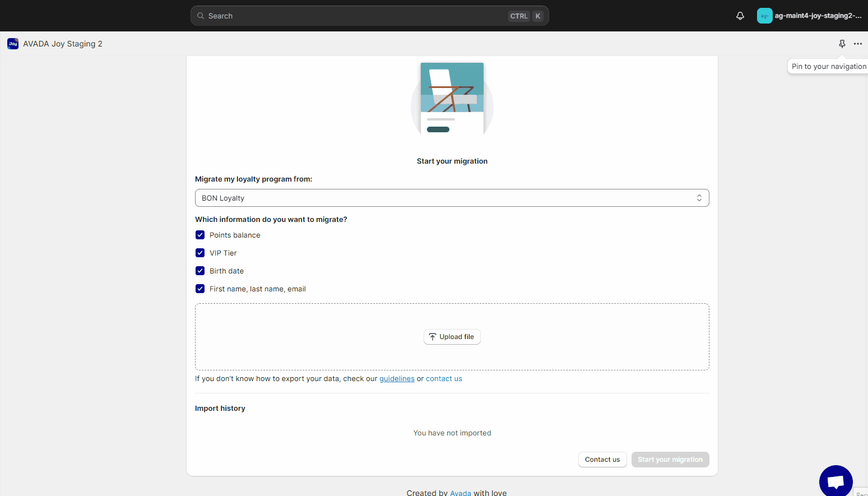Viewport: 868px width, 496px height.
Task: Toggle the VIP Tier checkbox
Action: click(x=200, y=253)
